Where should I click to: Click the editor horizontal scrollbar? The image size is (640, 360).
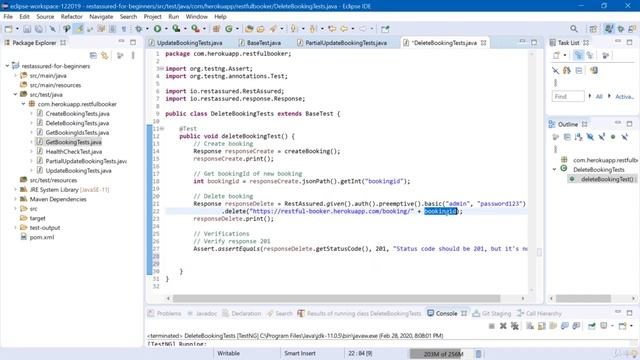336,298
